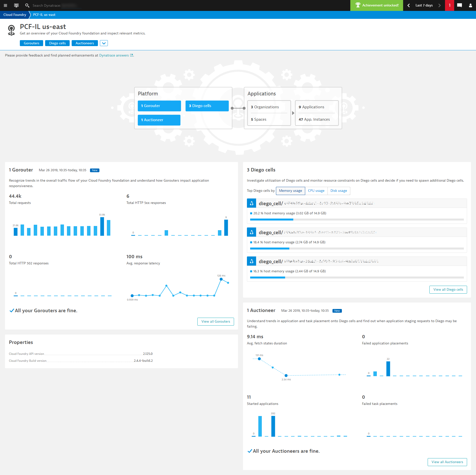This screenshot has height=475, width=476.
Task: Click the 1 Auctioneer platform tile
Action: point(159,120)
